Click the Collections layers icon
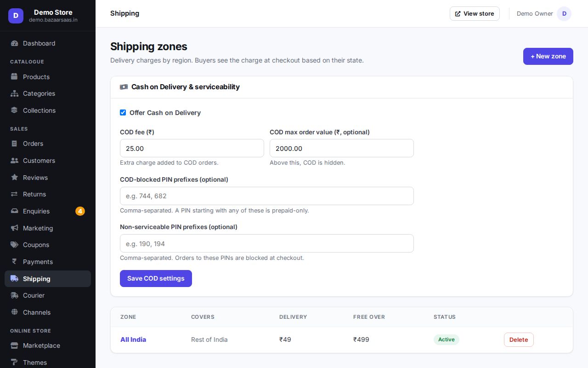Image resolution: width=588 pixels, height=368 pixels. (14, 110)
